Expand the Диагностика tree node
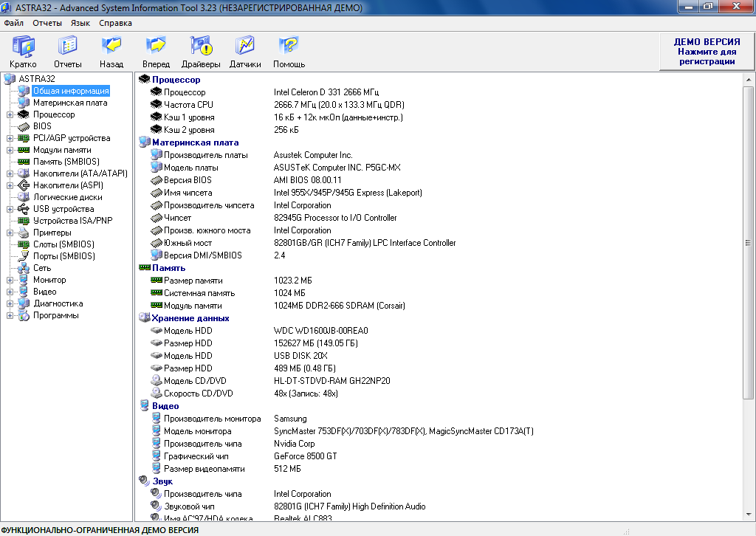This screenshot has height=536, width=756. coord(10,303)
